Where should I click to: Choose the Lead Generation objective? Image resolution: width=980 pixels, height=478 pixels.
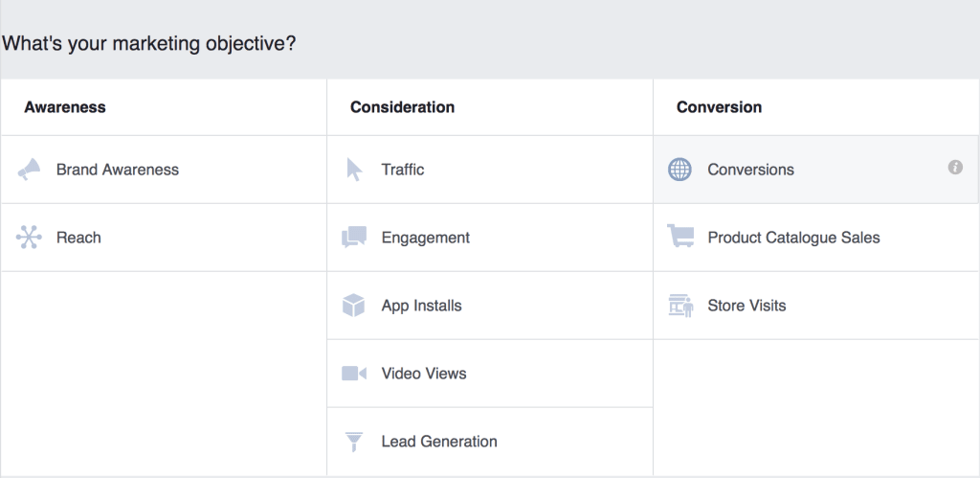[x=490, y=442]
